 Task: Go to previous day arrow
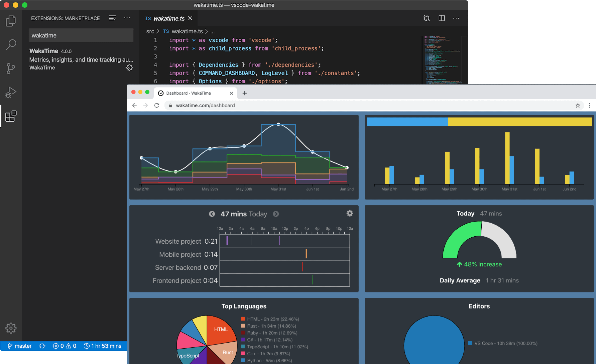(212, 214)
